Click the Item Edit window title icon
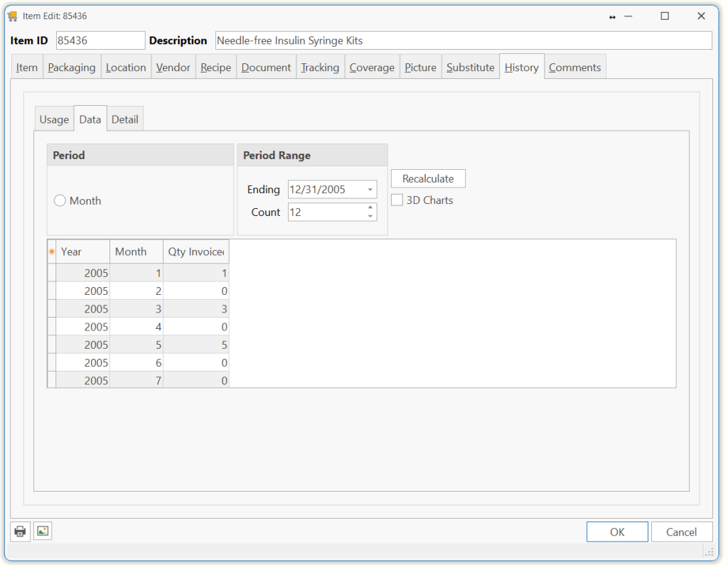Viewport: 728px width, 567px height. (13, 16)
